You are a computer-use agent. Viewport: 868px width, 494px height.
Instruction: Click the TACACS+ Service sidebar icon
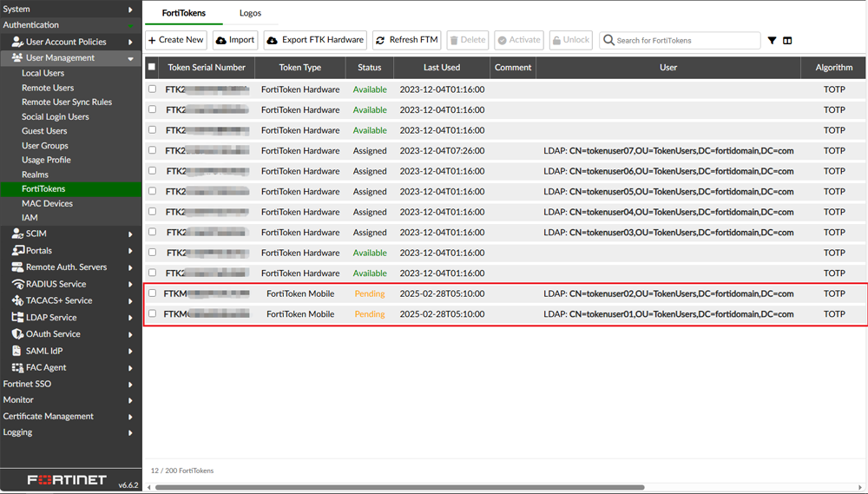coord(17,300)
